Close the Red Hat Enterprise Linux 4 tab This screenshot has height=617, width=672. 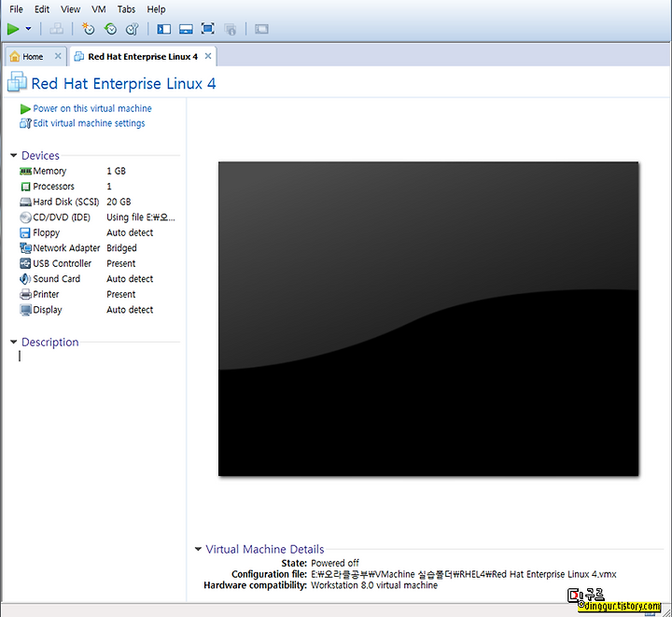pos(208,56)
